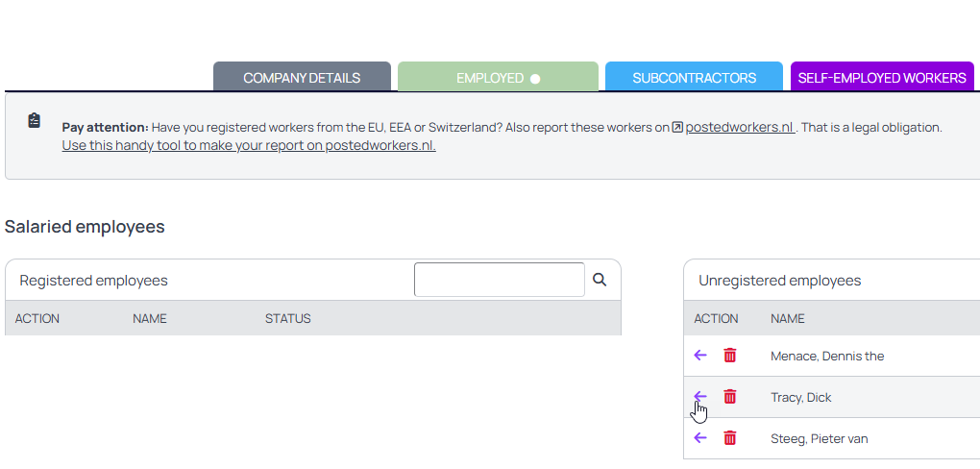Register Dennis the Menace with arrow icon
Screen dimensions: 980x469
coord(700,356)
